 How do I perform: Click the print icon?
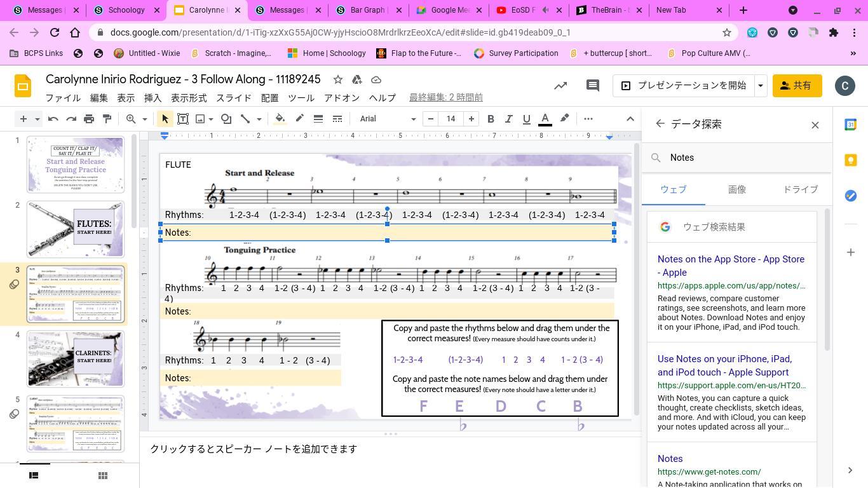[x=89, y=119]
